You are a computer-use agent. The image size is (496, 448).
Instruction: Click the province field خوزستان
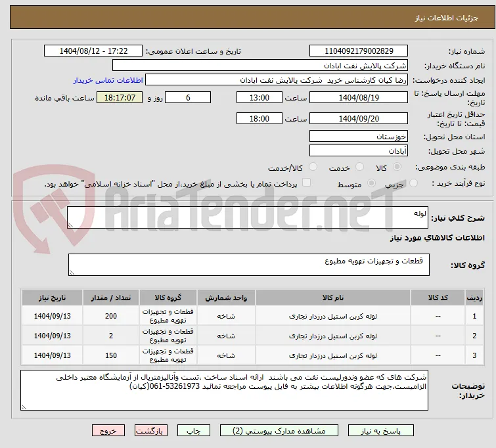tap(359, 137)
